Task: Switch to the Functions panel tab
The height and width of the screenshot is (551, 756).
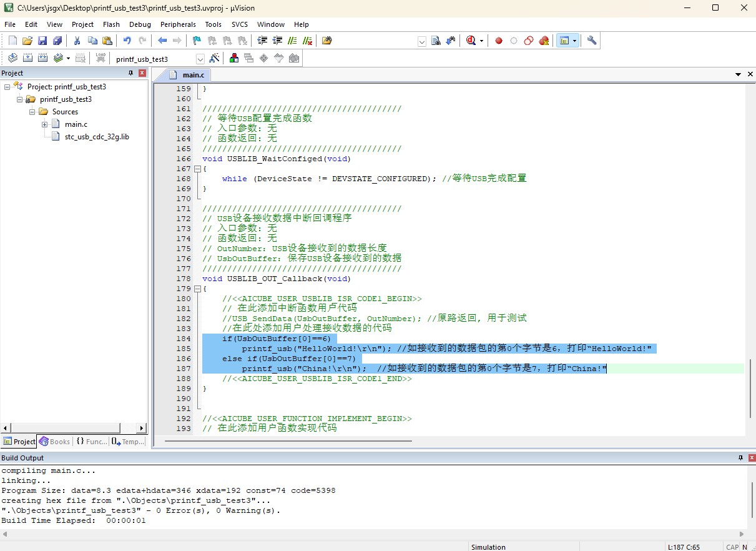Action: click(x=91, y=442)
